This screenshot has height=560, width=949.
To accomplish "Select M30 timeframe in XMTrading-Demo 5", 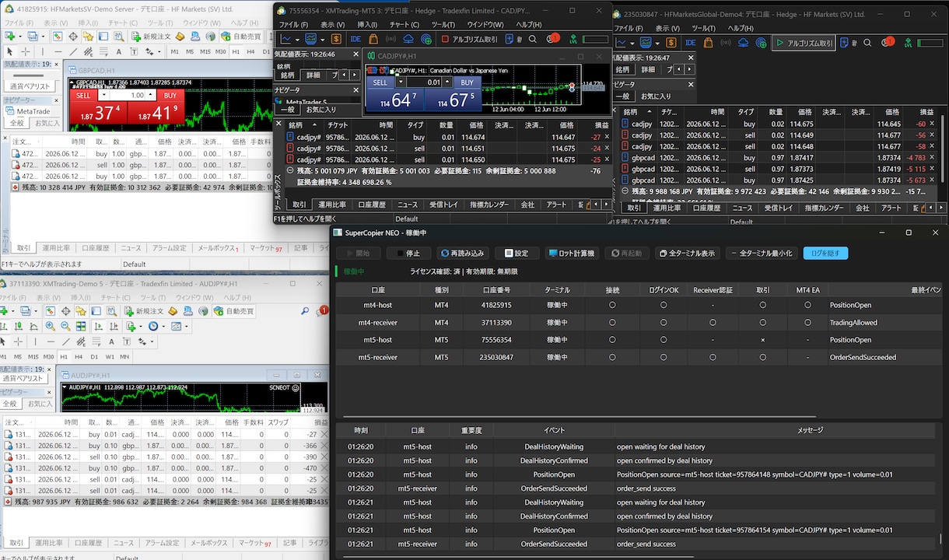I will coord(49,356).
